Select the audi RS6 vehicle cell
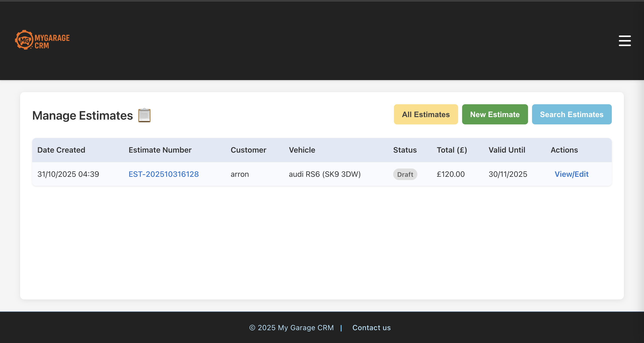This screenshot has width=644, height=343. (x=325, y=174)
